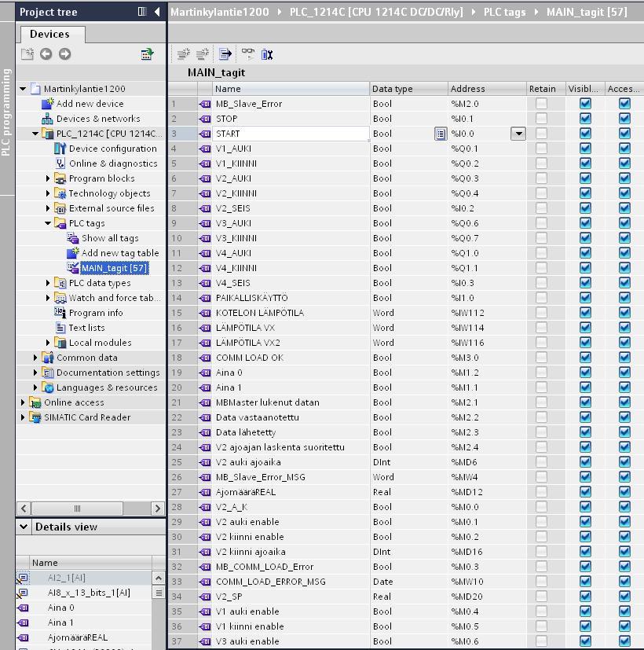Image resolution: width=644 pixels, height=650 pixels.
Task: Toggle Visible checkbox for V1_AUKI
Action: 585,149
